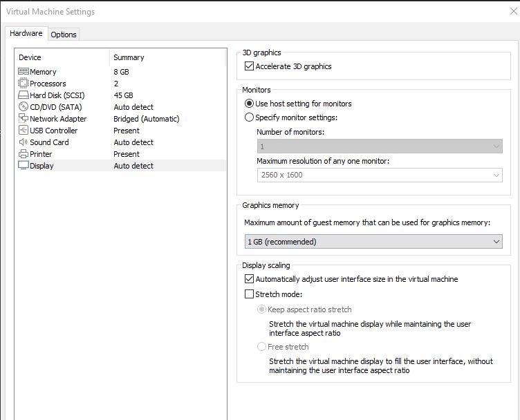520x420 pixels.
Task: Switch to the Options tab
Action: pos(64,35)
